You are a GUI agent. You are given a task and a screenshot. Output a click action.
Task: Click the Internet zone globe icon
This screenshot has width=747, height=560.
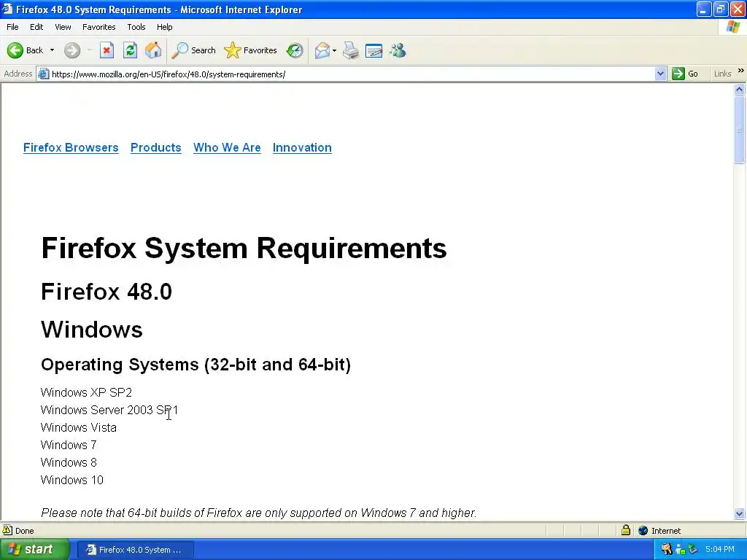(643, 530)
